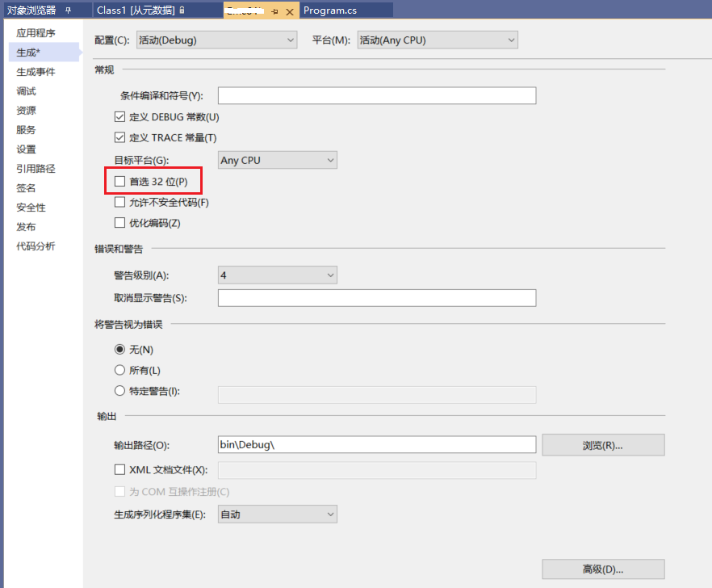Enable the 首选 32 位 checkbox
This screenshot has width=712, height=588.
119,181
